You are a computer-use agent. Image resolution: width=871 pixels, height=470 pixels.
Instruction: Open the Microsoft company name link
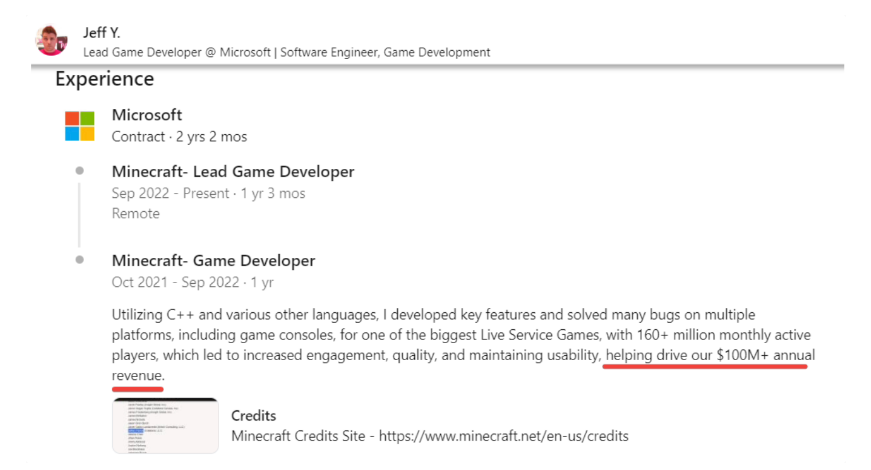pos(147,115)
